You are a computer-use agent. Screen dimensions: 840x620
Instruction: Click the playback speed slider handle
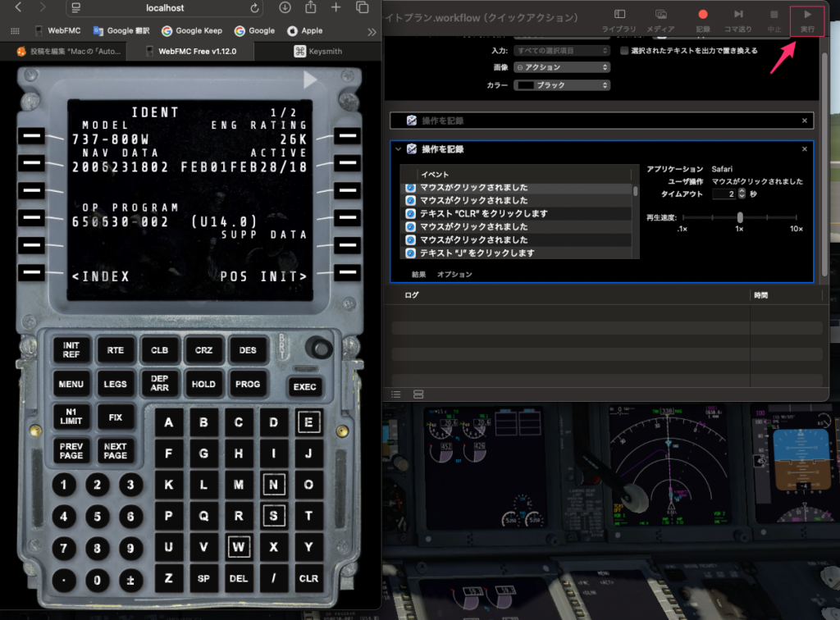[740, 217]
